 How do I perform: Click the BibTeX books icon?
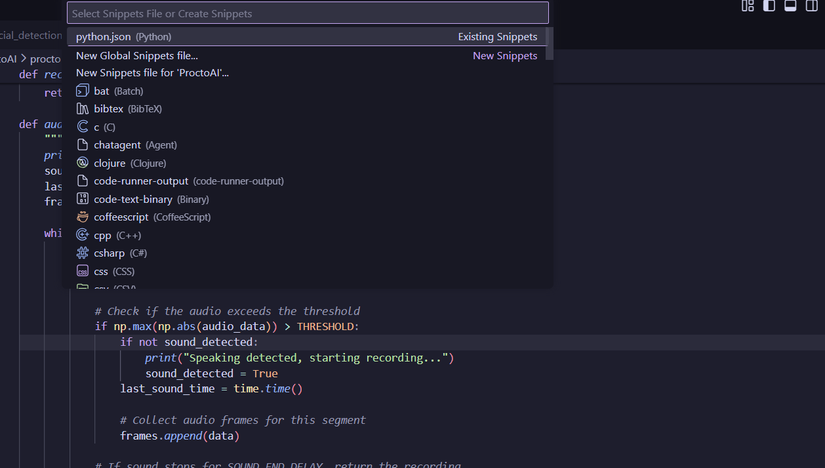82,108
